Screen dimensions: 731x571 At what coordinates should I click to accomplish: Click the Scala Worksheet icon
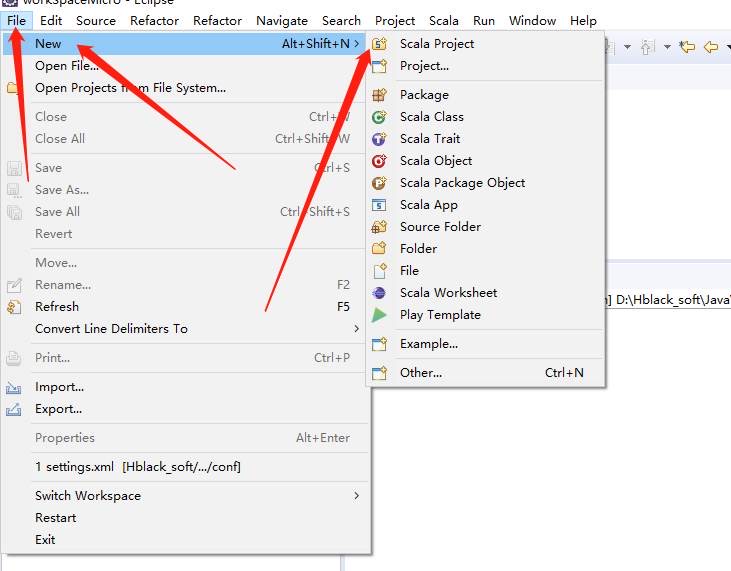[x=379, y=293]
